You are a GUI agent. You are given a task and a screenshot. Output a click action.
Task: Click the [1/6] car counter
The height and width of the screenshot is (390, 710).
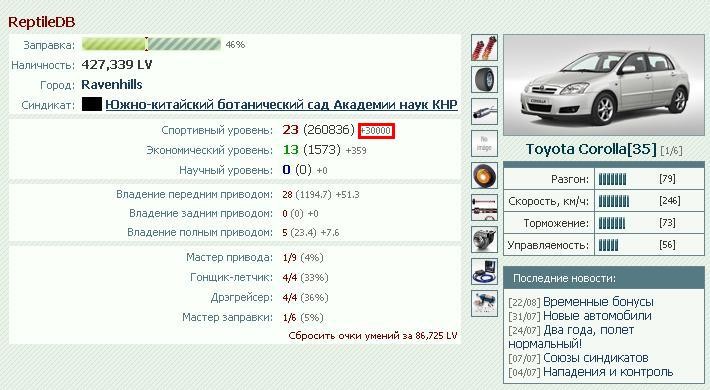pyautogui.click(x=671, y=150)
